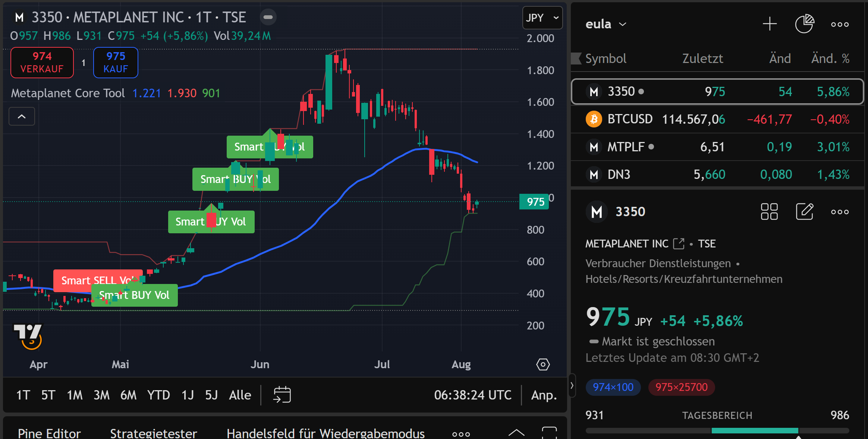Image resolution: width=868 pixels, height=439 pixels.
Task: Click the Smart SELL Vol signal label
Action: (98, 280)
